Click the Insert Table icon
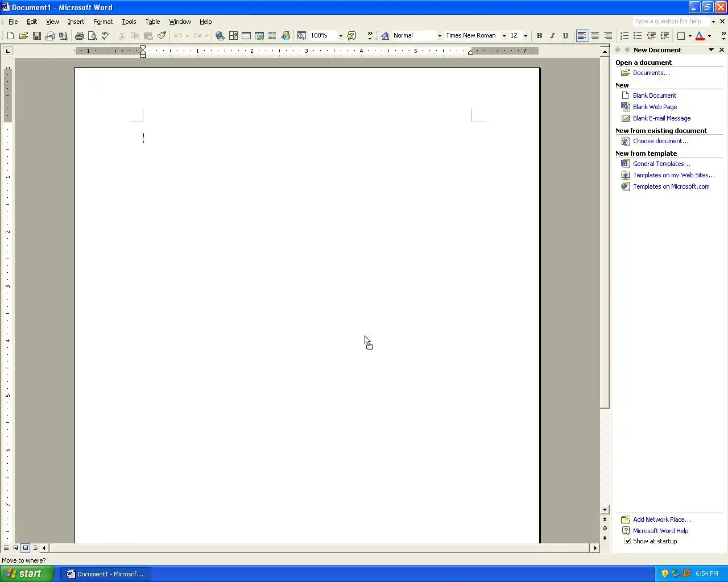Screen dimensions: 728x582 [246, 36]
